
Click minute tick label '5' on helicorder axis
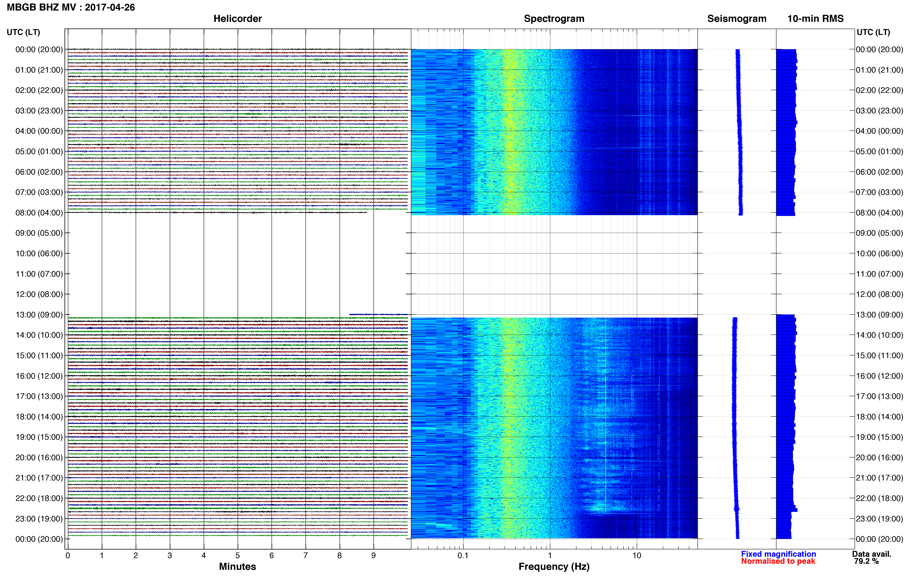tap(238, 555)
